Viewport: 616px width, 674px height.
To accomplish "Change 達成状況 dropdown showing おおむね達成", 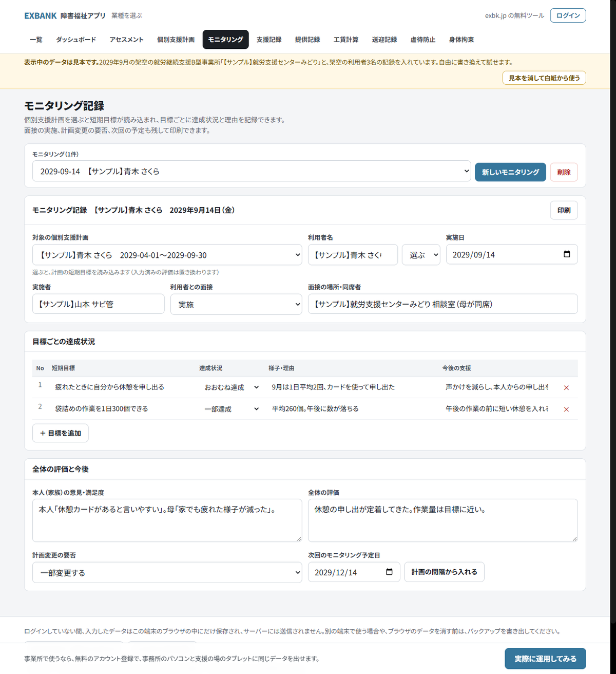I will click(x=231, y=387).
